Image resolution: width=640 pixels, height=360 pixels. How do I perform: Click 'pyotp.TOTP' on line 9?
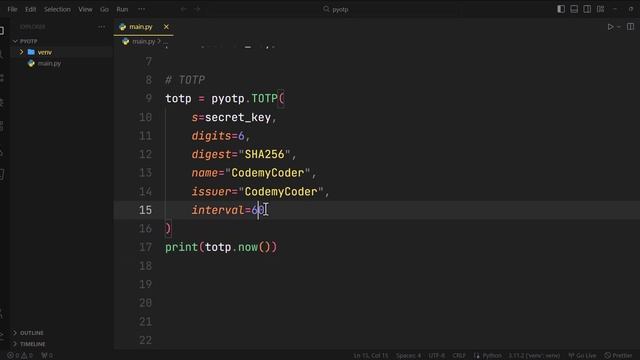(x=244, y=98)
